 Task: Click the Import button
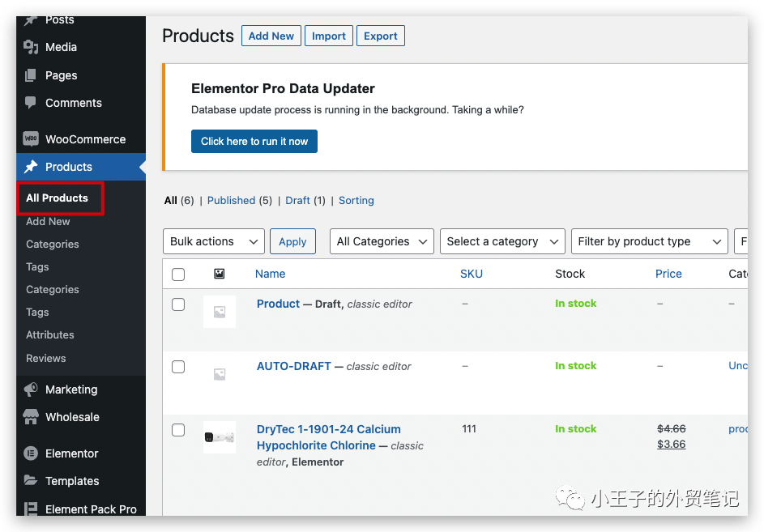pyautogui.click(x=328, y=36)
